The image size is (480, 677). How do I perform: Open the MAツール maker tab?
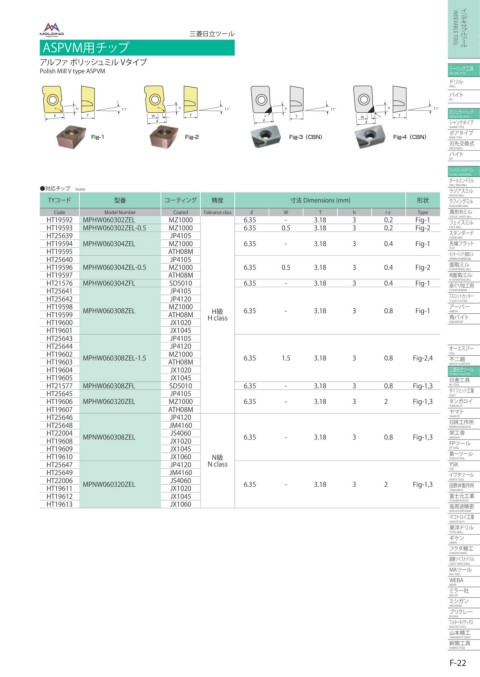pyautogui.click(x=464, y=570)
